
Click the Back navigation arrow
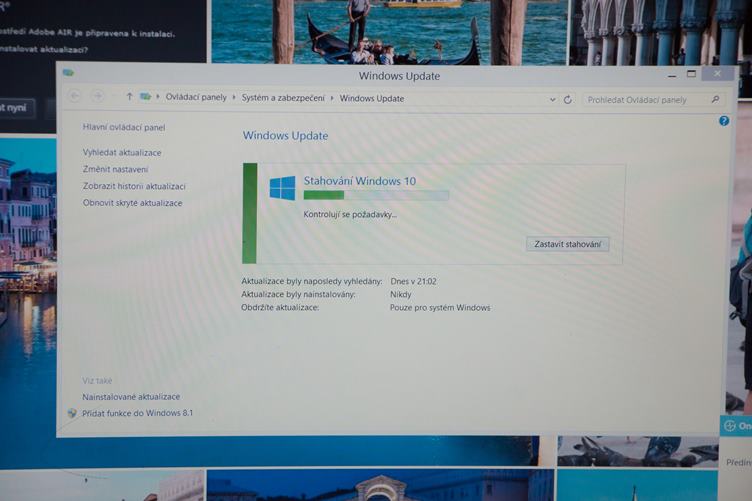75,96
